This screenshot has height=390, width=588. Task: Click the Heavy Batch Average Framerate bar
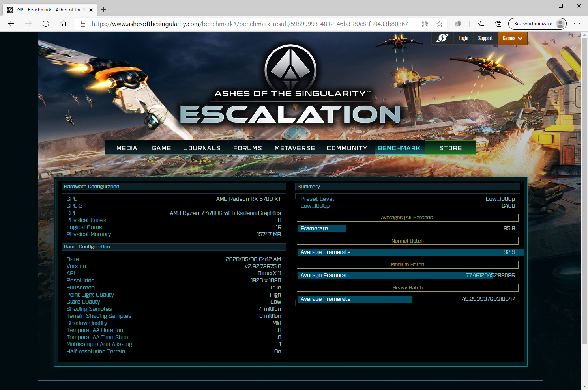(x=355, y=299)
